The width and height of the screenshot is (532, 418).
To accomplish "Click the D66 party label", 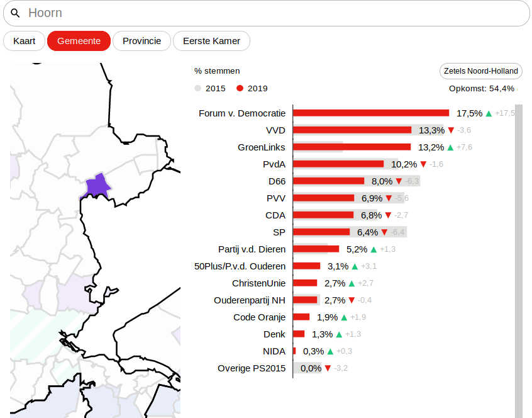I will tap(277, 181).
